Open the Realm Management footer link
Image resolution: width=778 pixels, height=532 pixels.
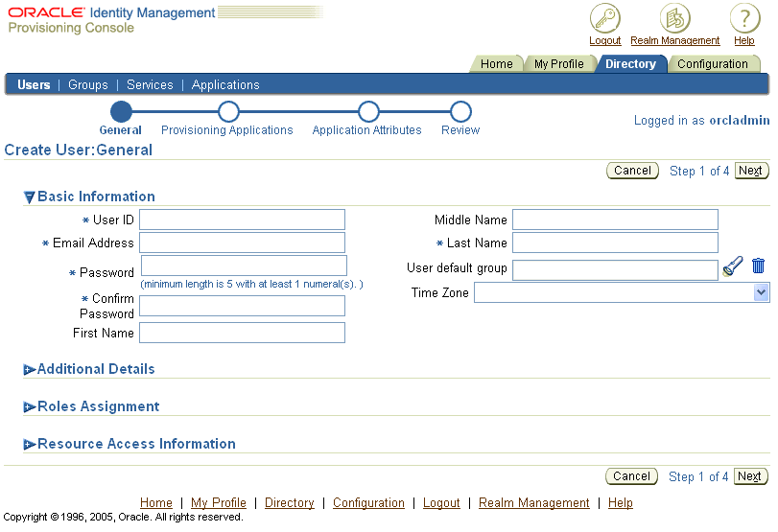pyautogui.click(x=533, y=503)
